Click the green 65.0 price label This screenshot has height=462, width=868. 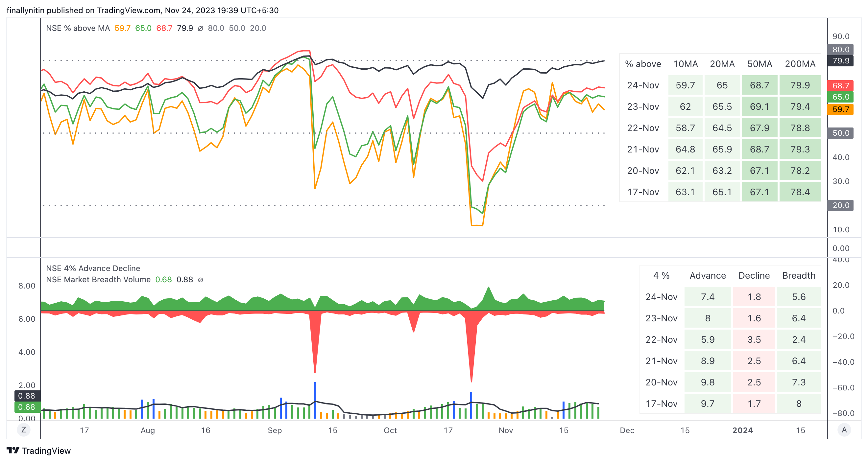coord(840,97)
